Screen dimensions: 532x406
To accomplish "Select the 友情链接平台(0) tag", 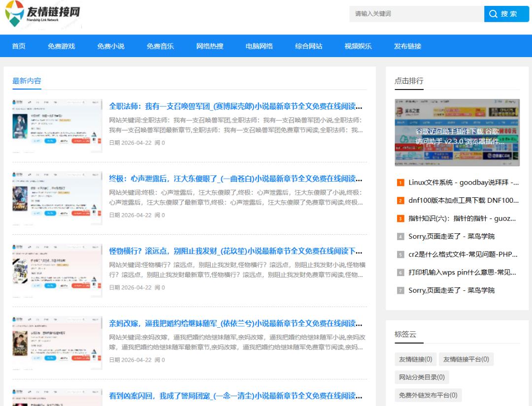I will point(466,359).
